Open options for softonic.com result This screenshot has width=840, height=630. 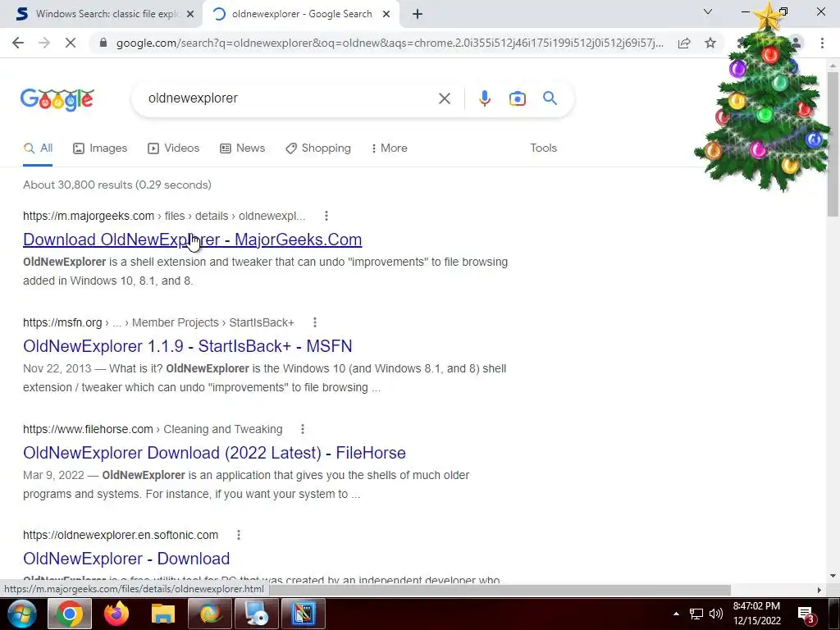pyautogui.click(x=239, y=535)
